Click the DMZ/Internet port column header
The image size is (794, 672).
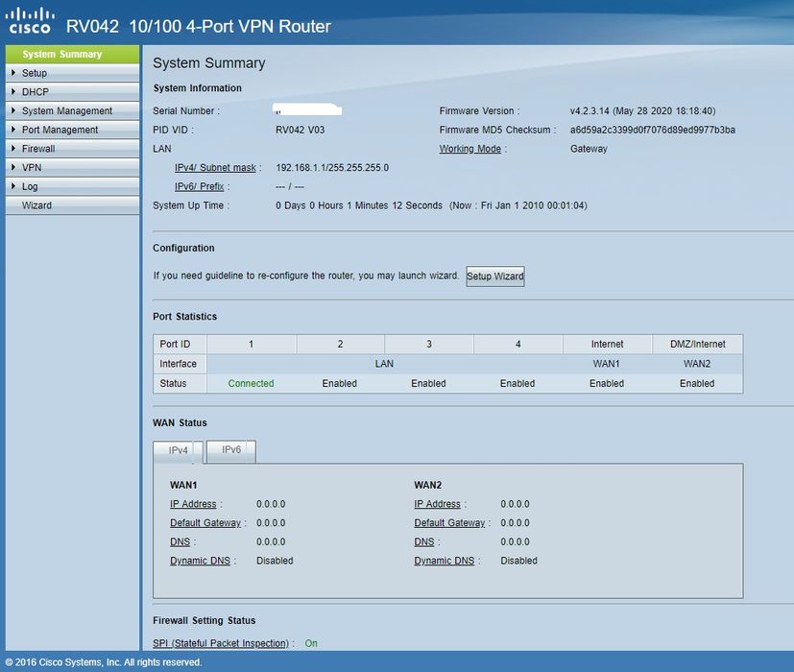(698, 344)
